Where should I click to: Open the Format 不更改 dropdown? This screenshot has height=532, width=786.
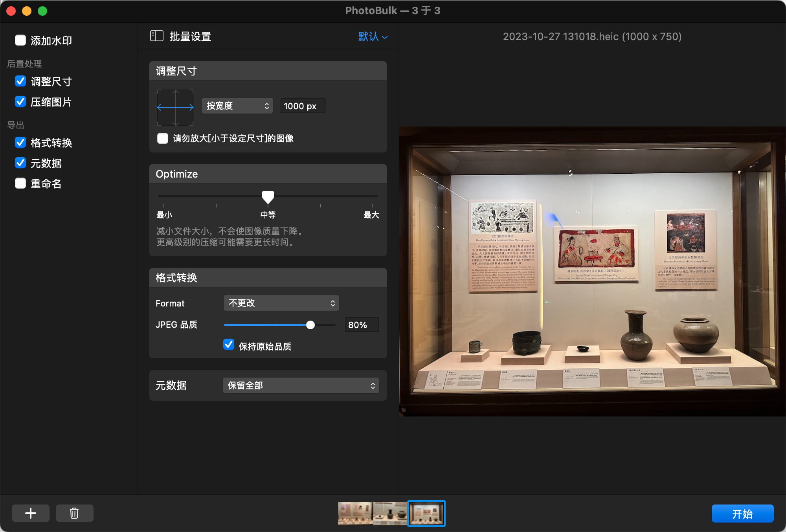click(281, 303)
